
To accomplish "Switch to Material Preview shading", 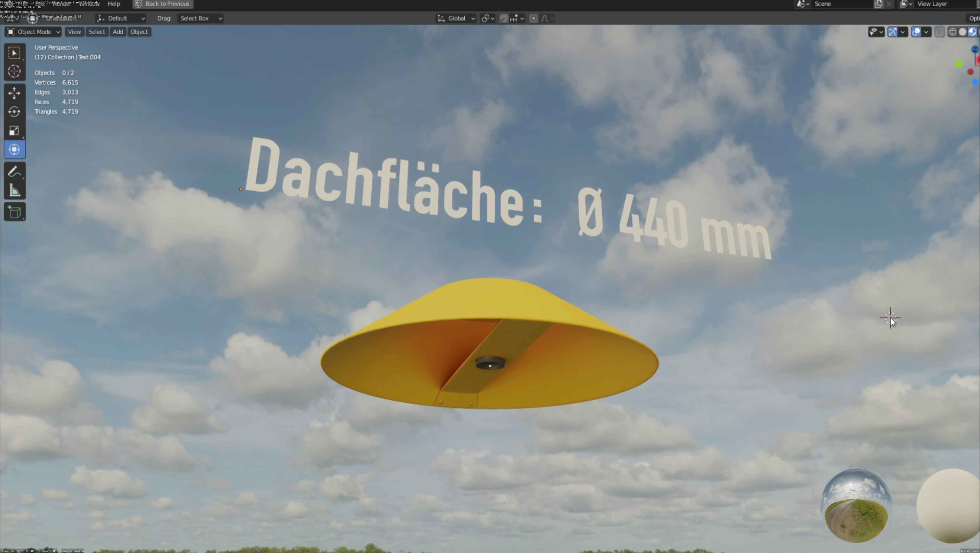I will click(x=972, y=32).
